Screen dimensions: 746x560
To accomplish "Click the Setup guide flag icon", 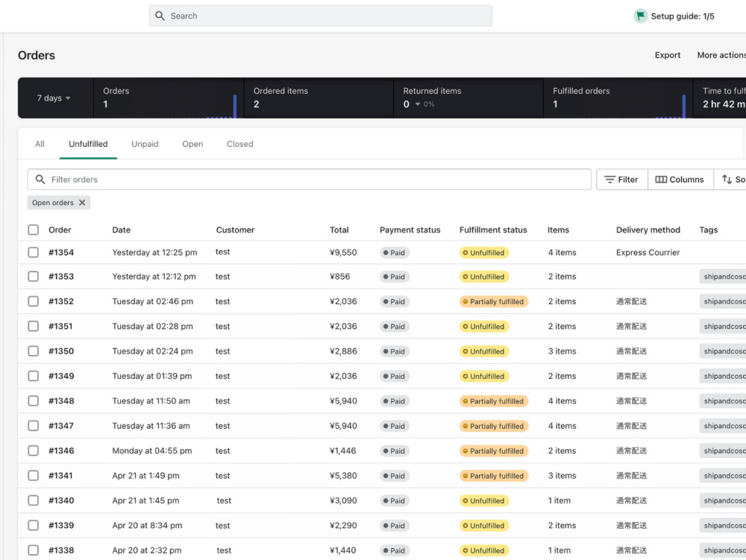I will coord(640,16).
